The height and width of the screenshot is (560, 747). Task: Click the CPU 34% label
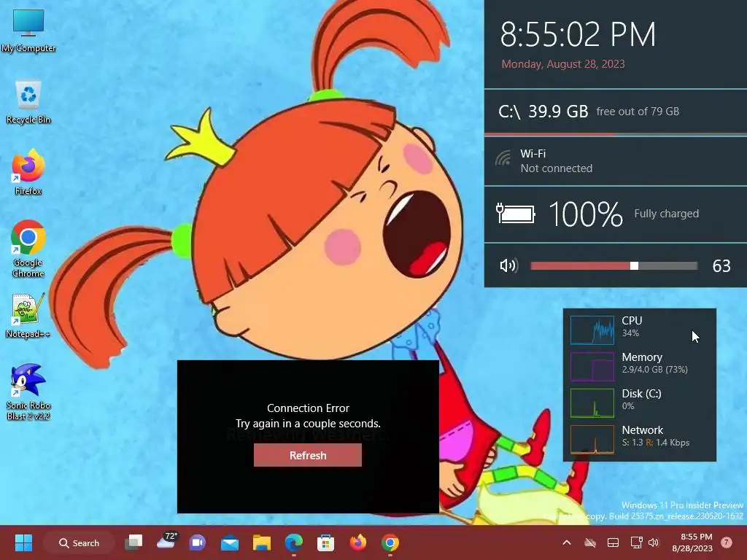632,326
